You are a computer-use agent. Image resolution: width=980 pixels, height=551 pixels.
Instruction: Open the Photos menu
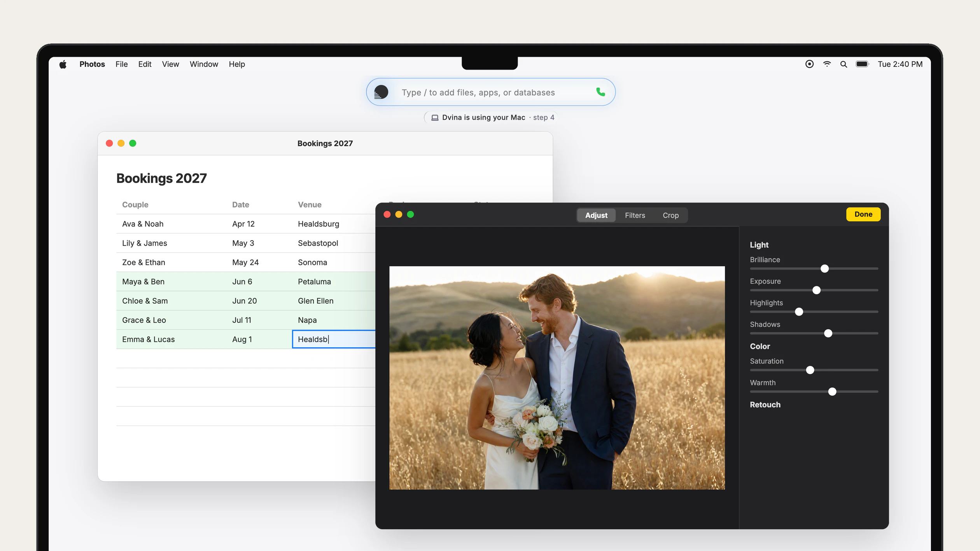pyautogui.click(x=92, y=64)
